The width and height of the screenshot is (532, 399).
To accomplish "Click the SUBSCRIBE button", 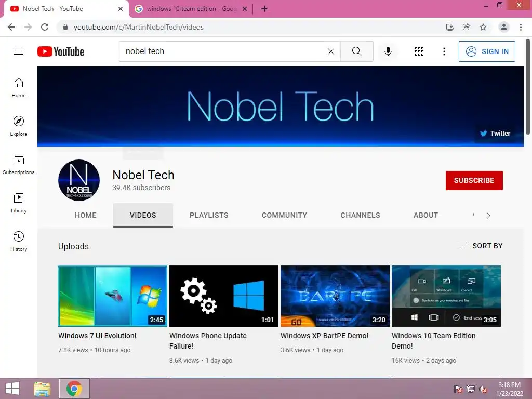I will tap(474, 180).
